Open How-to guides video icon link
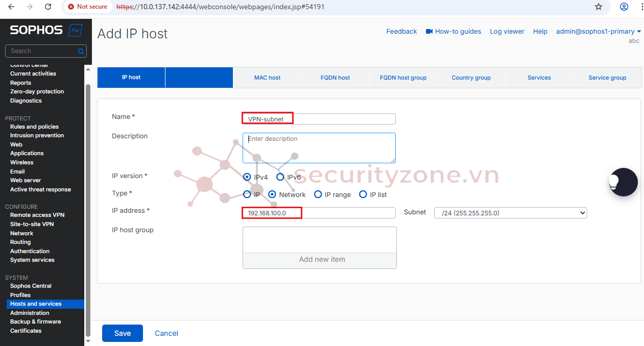 pyautogui.click(x=429, y=32)
